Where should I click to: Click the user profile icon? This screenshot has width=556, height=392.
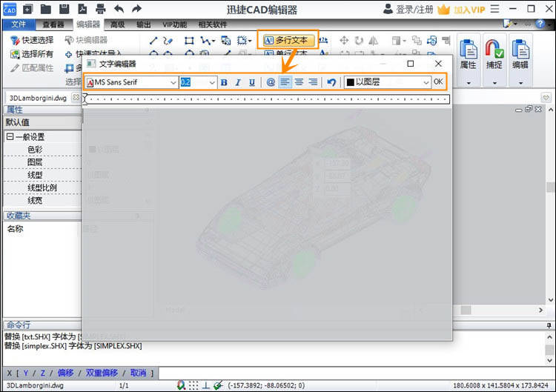tap(388, 9)
